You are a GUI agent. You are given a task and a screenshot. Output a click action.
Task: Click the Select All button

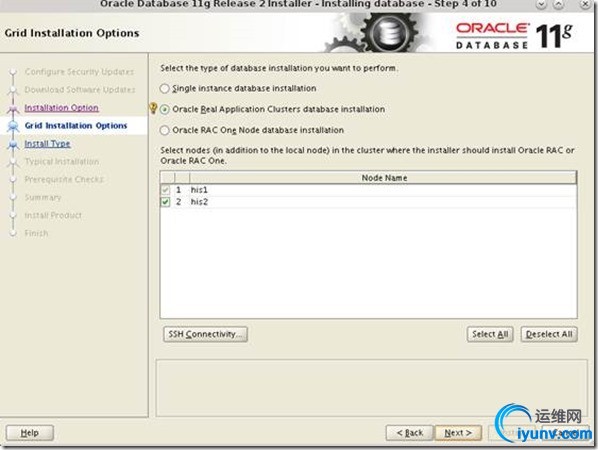pyautogui.click(x=490, y=334)
